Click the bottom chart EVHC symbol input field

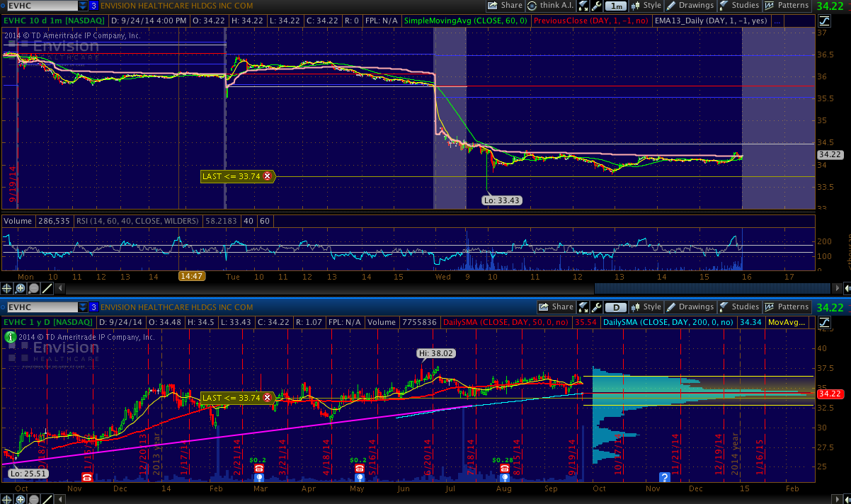40,307
